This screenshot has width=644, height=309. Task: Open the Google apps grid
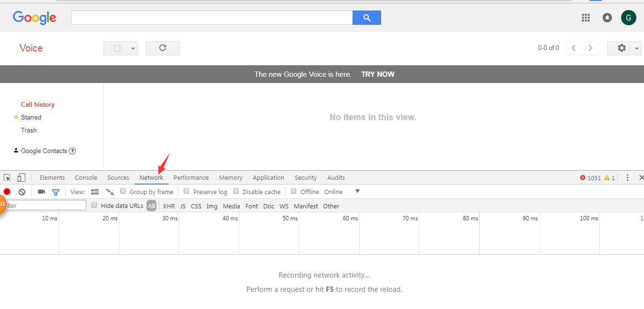click(x=586, y=18)
